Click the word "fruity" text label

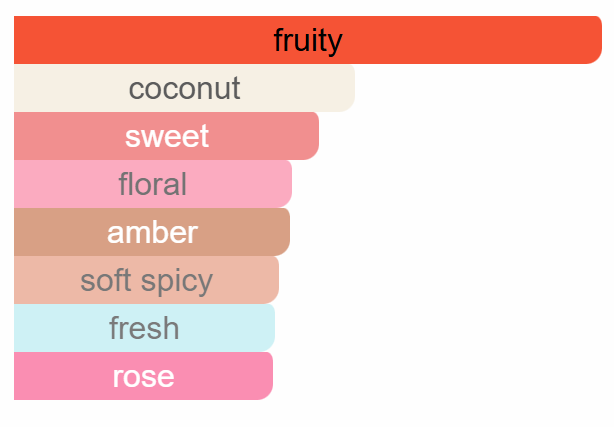(308, 40)
